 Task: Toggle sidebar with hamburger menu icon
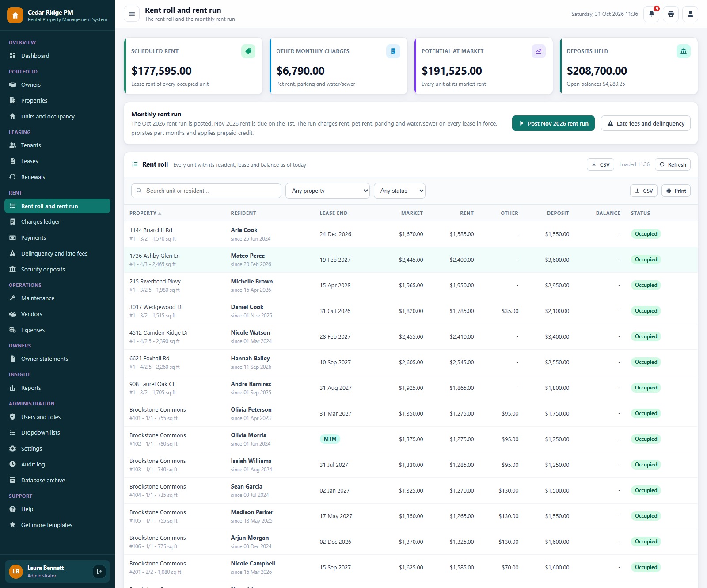click(132, 14)
